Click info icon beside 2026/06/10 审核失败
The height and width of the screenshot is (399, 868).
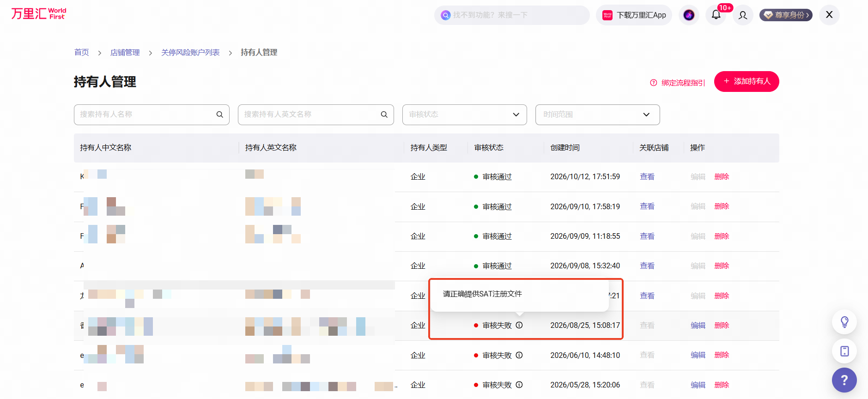(x=519, y=355)
